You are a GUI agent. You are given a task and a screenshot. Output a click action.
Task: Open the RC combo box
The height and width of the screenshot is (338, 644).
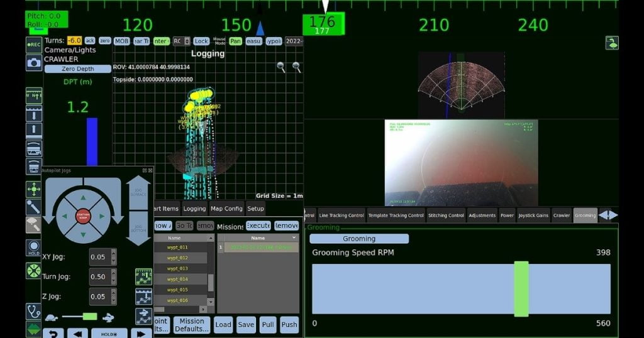coord(181,41)
